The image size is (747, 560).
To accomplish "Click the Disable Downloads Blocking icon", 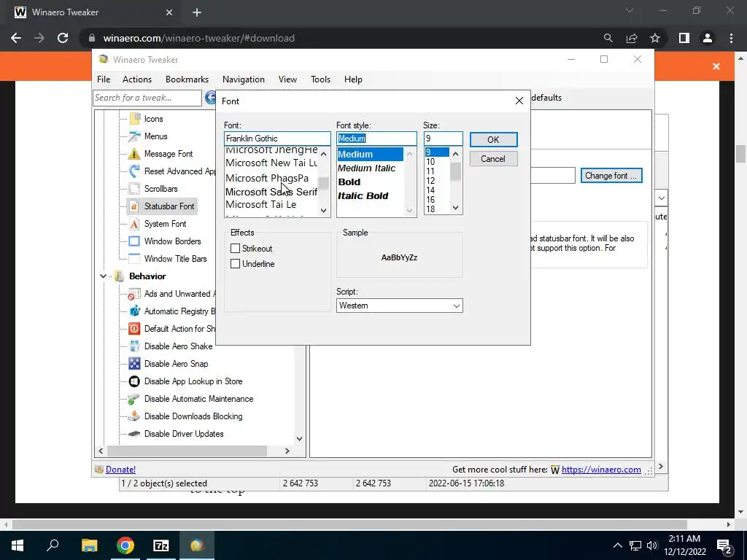I will pos(135,416).
